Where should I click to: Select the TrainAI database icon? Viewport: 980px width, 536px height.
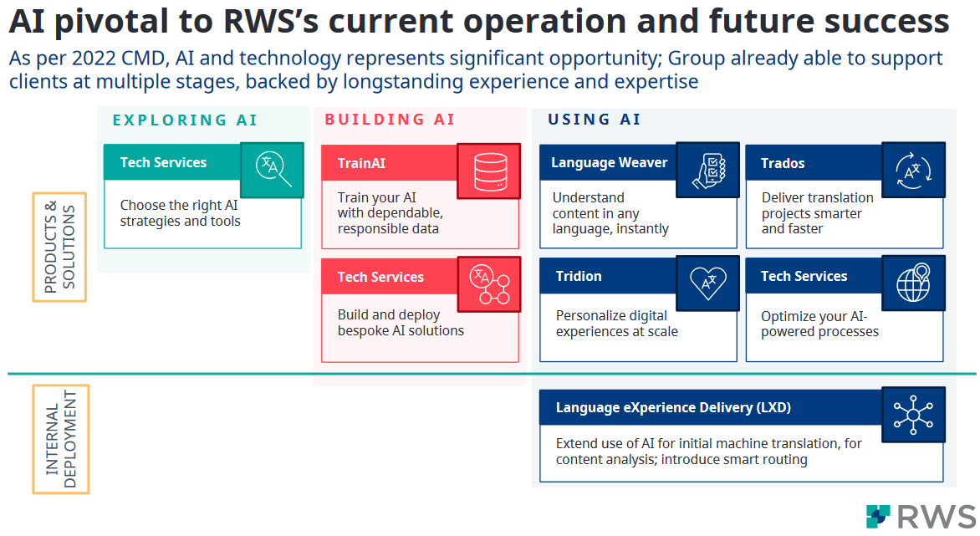tap(489, 171)
